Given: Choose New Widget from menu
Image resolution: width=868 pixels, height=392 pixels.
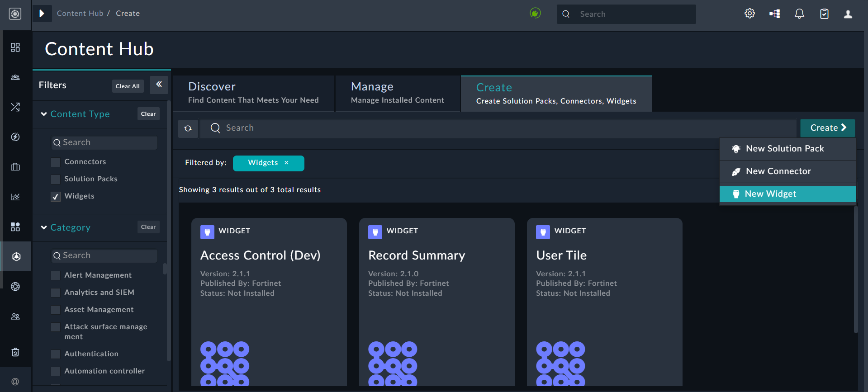Looking at the screenshot, I should click(x=787, y=194).
